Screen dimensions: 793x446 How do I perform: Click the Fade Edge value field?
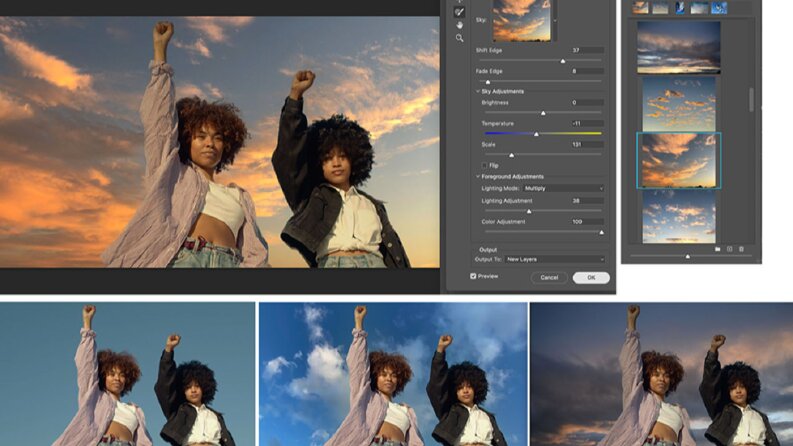587,71
